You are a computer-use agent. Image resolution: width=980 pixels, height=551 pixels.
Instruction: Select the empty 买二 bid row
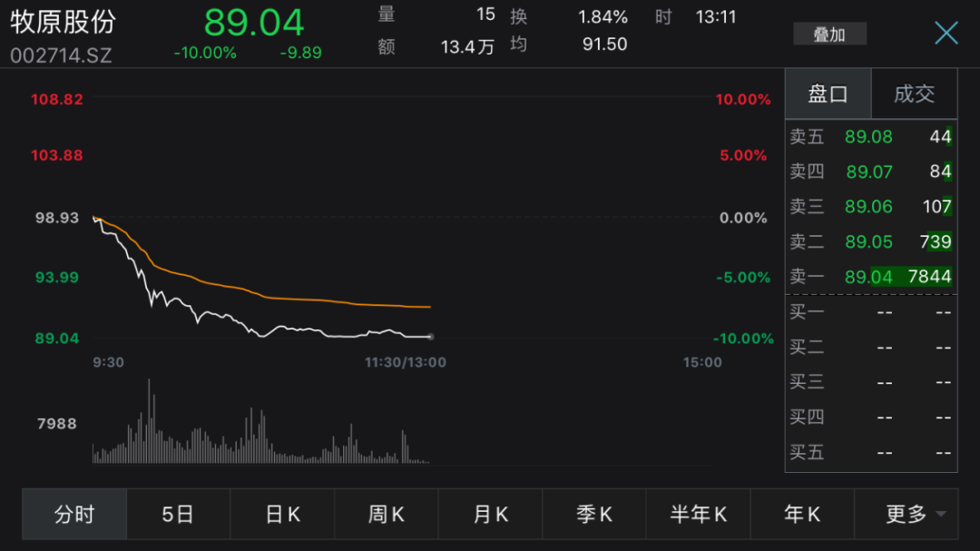tap(870, 347)
